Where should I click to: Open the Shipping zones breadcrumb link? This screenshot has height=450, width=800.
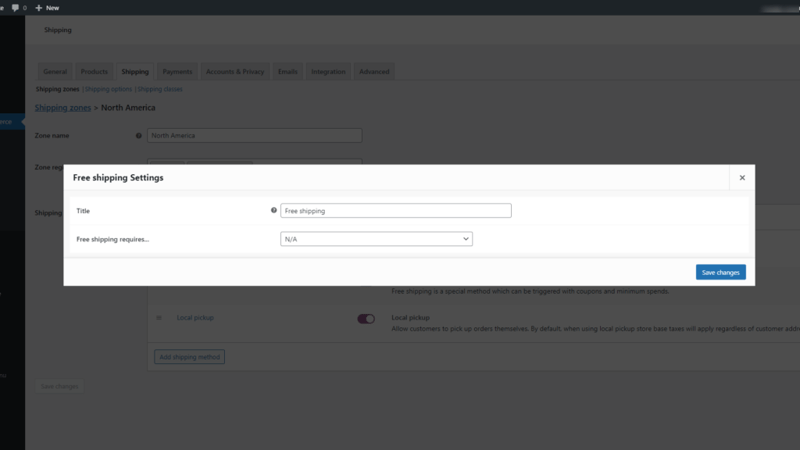coord(63,108)
